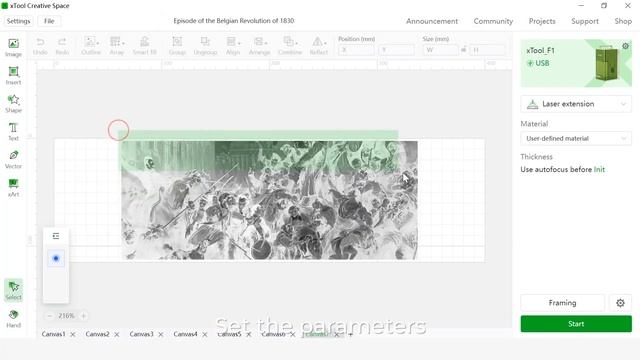640x360 pixels.
Task: Click the Framing button
Action: tap(562, 303)
